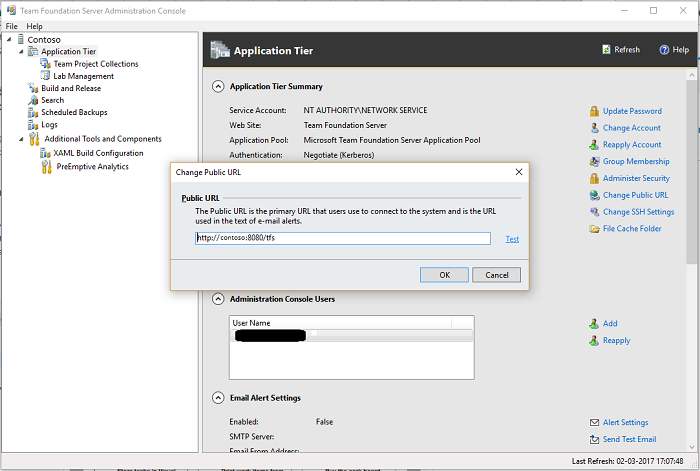Image resolution: width=700 pixels, height=471 pixels.
Task: Select Logs in the tree
Action: tap(49, 125)
